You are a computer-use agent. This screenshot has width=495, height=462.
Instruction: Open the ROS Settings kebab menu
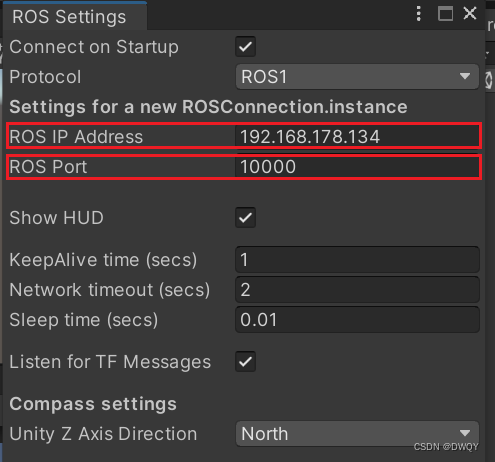click(419, 14)
